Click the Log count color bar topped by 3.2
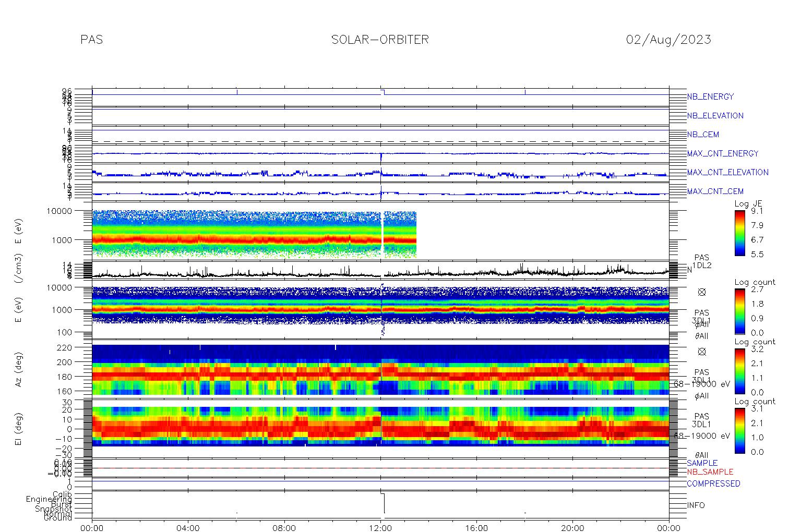This screenshot has height=532, width=789. (740, 371)
